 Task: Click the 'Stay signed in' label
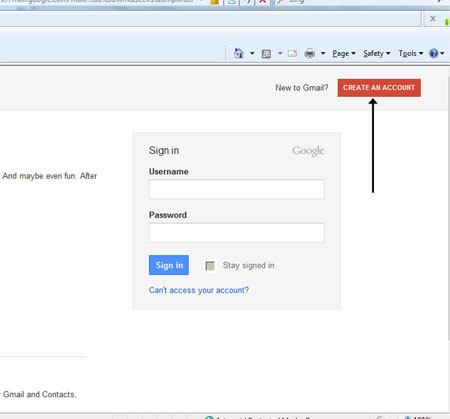pos(248,265)
